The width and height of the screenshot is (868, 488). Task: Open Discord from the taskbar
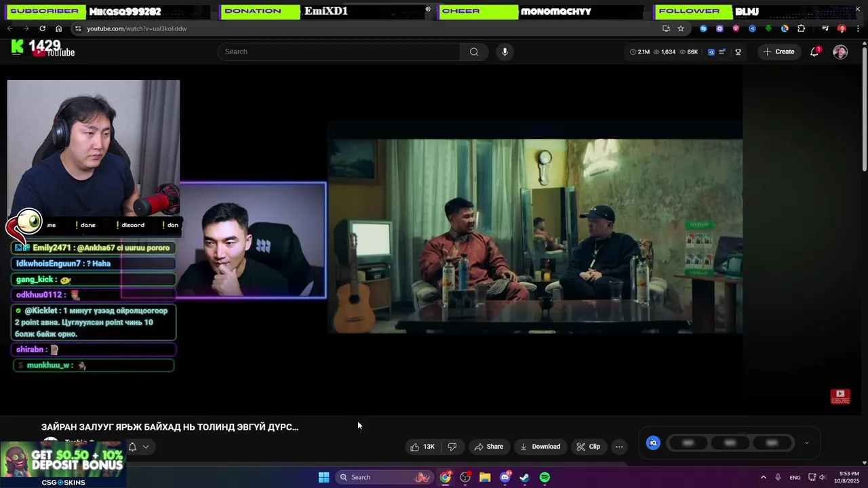tap(505, 477)
